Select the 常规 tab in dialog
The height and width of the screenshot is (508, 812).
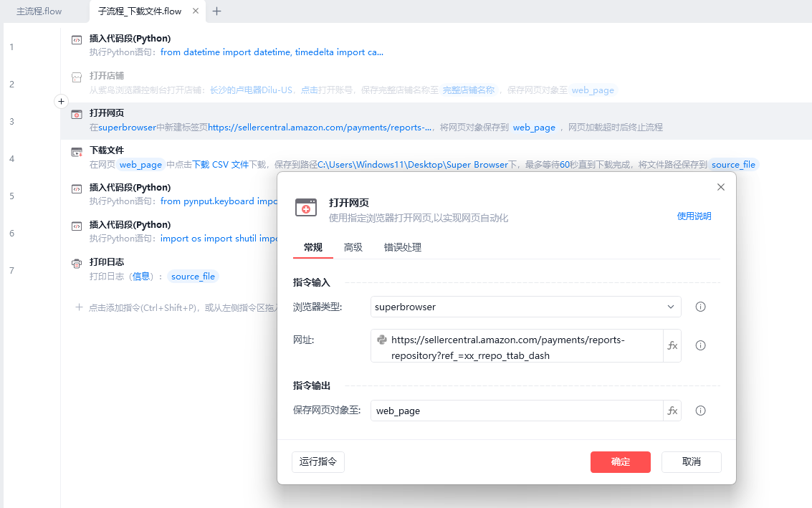click(x=312, y=247)
